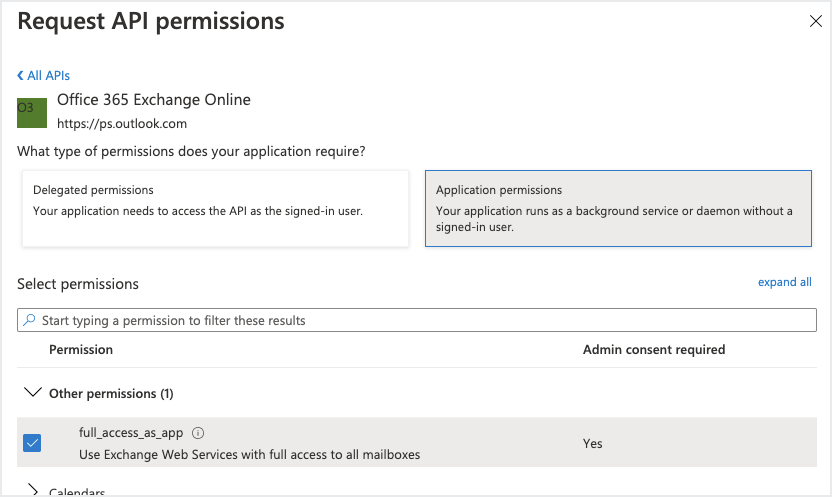832x497 pixels.
Task: Click the https://ps.outlook.com URL text
Action: click(122, 124)
